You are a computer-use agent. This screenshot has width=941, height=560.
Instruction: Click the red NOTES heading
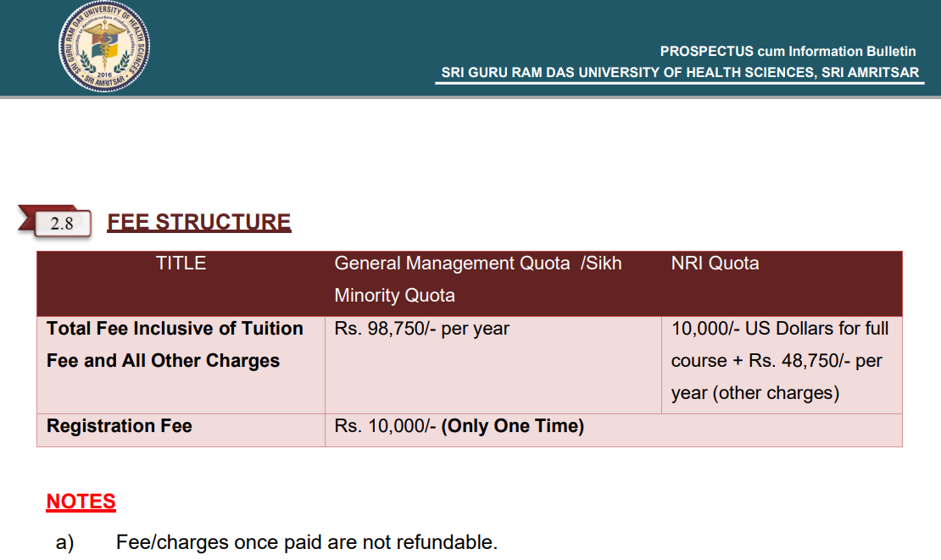click(81, 502)
